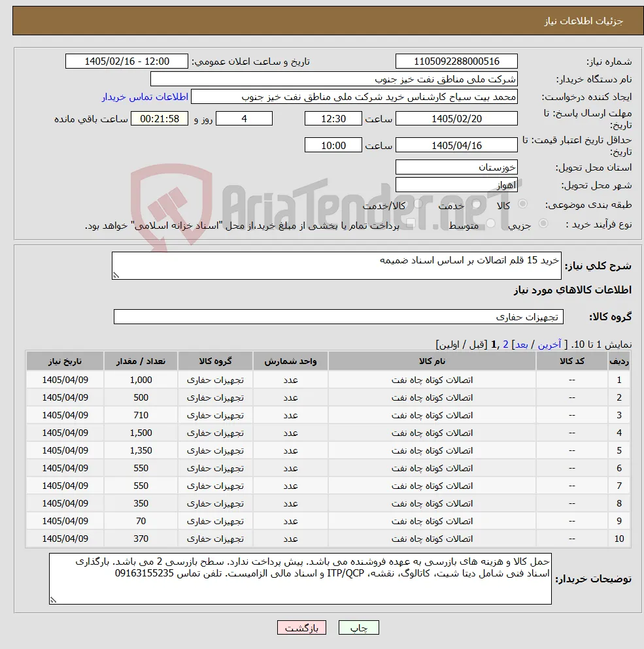Open اطلاعات تماس خریدار link
The height and width of the screenshot is (649, 644).
point(145,97)
